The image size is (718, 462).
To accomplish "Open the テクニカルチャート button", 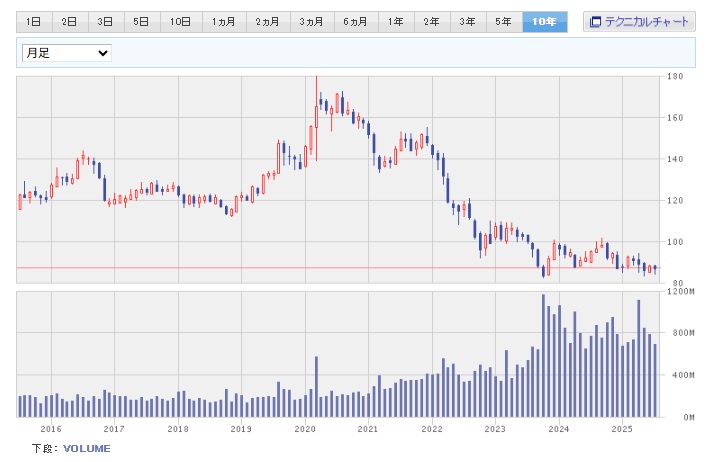I will (639, 22).
